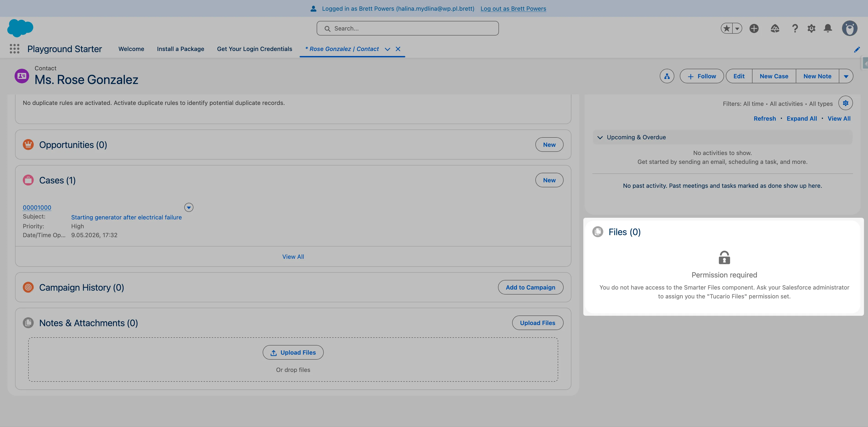The image size is (868, 427).
Task: Open the Notifications bell
Action: [828, 28]
